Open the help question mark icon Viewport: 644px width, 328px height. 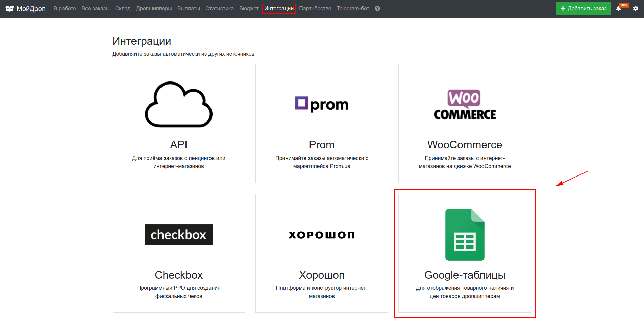tap(377, 9)
